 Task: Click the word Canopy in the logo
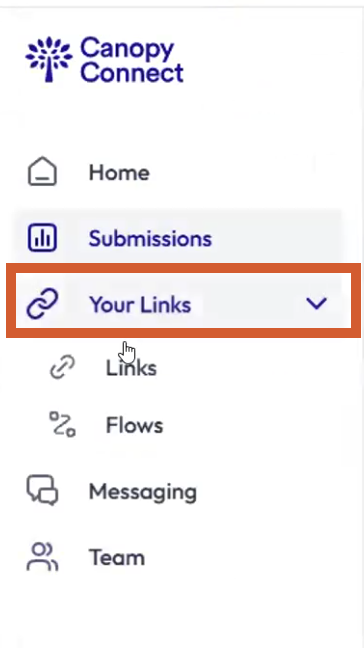pos(127,50)
